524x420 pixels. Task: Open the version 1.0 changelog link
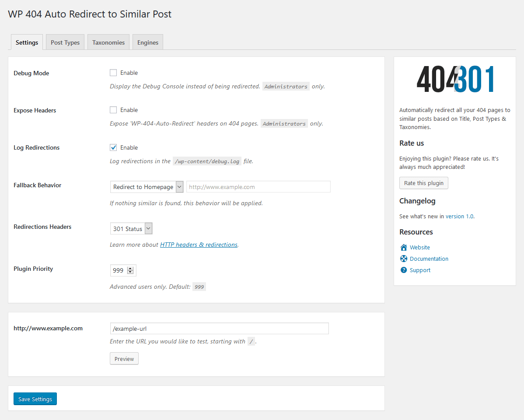click(459, 217)
